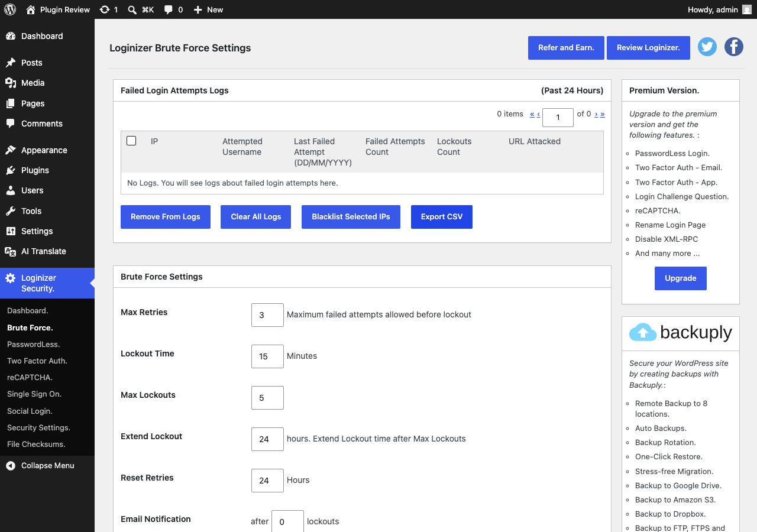The image size is (757, 532).
Task: Focus the Max Retries field
Action: pyautogui.click(x=267, y=315)
